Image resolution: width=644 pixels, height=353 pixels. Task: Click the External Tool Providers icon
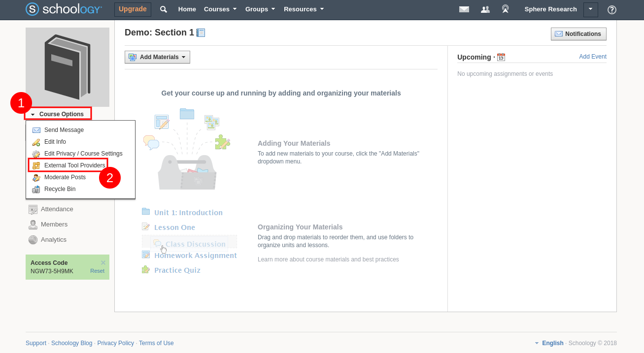pos(36,165)
